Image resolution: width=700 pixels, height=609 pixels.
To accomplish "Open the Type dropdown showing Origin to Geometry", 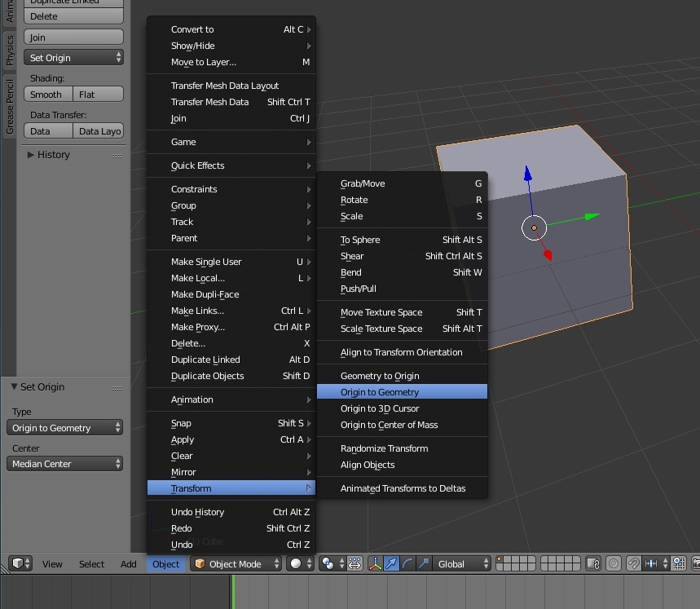I will click(x=64, y=428).
